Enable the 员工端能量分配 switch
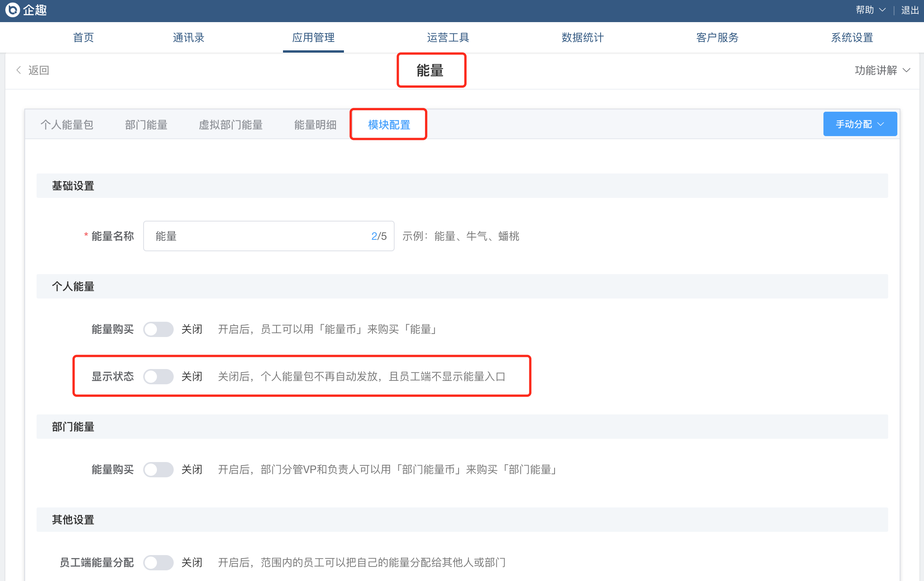Screen dimensions: 924x581 (x=158, y=563)
